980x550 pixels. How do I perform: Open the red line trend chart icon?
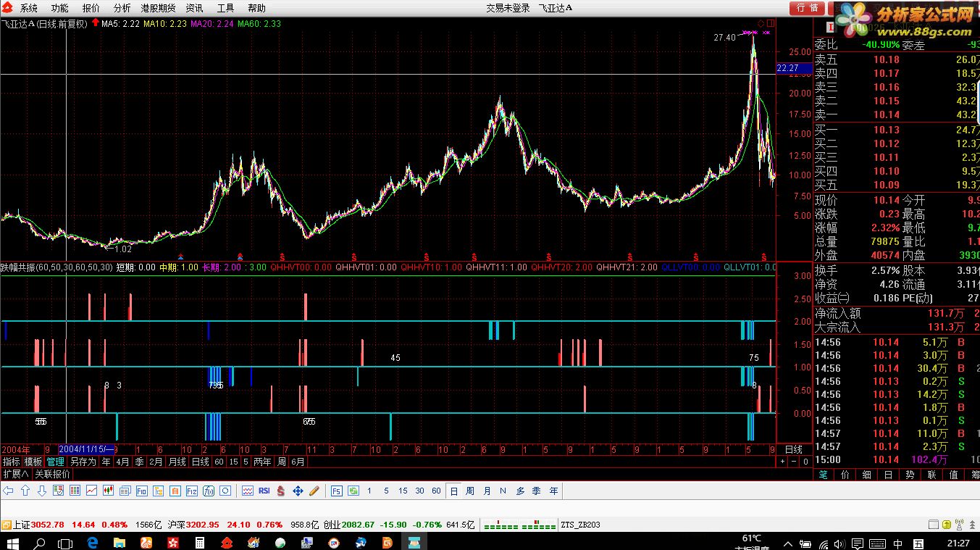(91, 491)
